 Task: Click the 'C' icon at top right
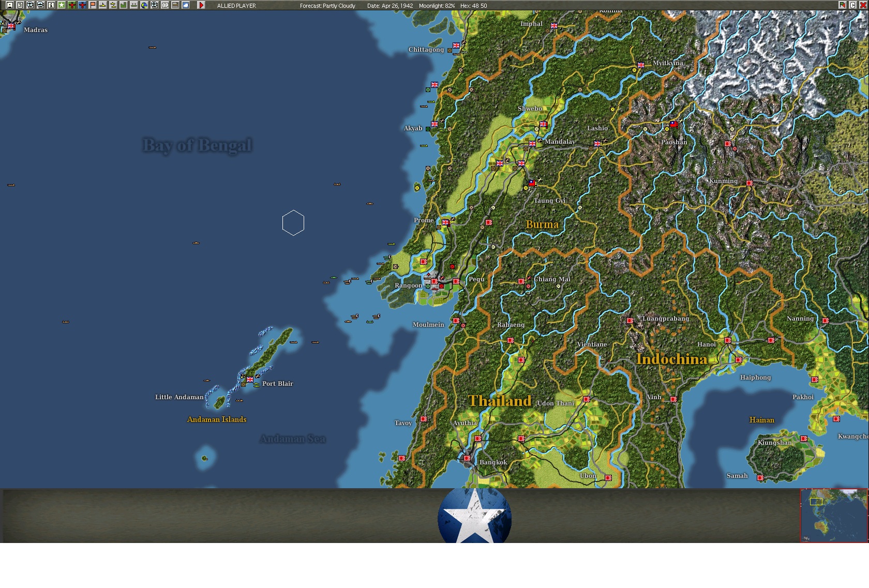tap(853, 5)
